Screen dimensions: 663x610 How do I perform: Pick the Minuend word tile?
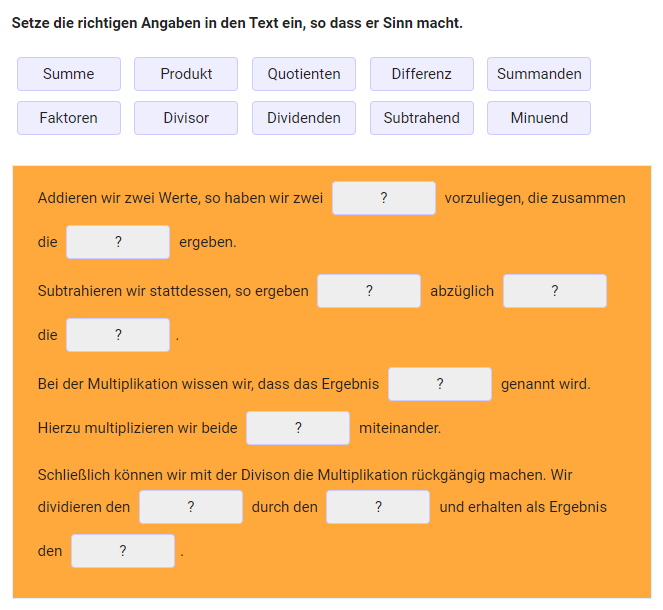click(539, 118)
